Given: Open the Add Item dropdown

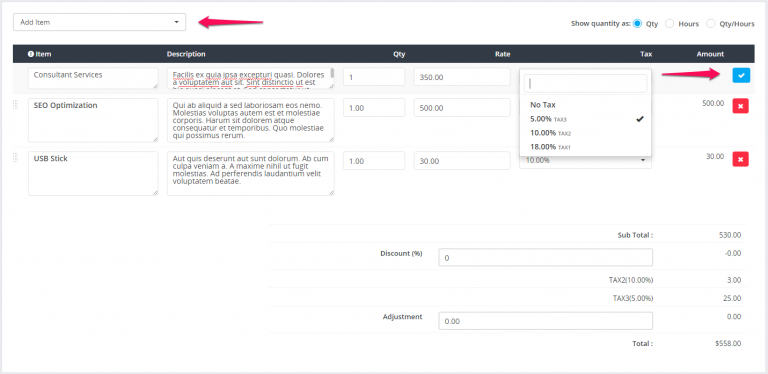Looking at the screenshot, I should click(x=99, y=22).
